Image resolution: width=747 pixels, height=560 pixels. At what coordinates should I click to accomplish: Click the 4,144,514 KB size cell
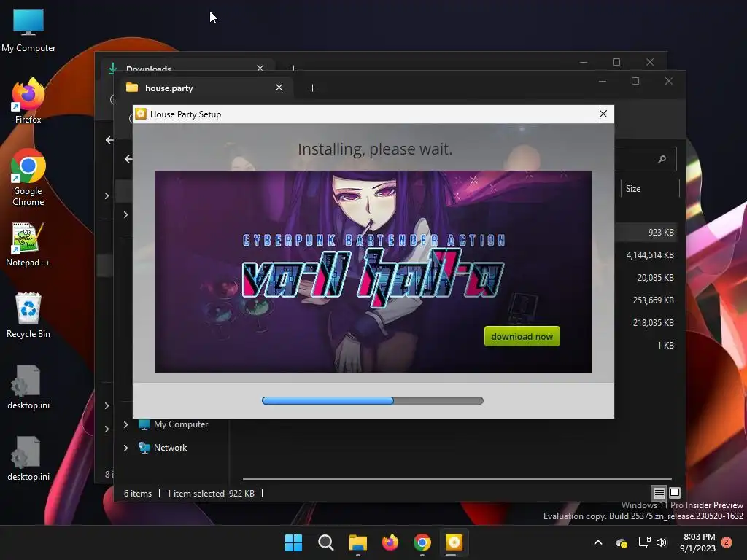tap(650, 255)
